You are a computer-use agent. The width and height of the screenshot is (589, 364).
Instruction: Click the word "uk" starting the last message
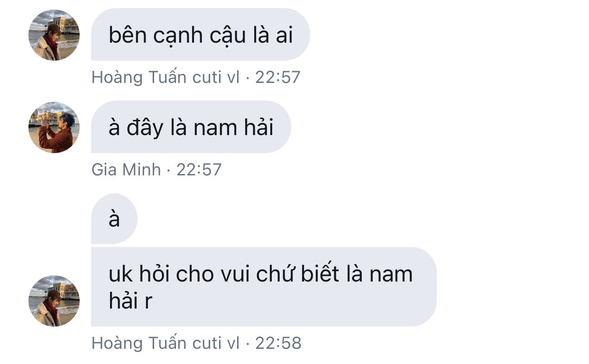[x=120, y=274]
